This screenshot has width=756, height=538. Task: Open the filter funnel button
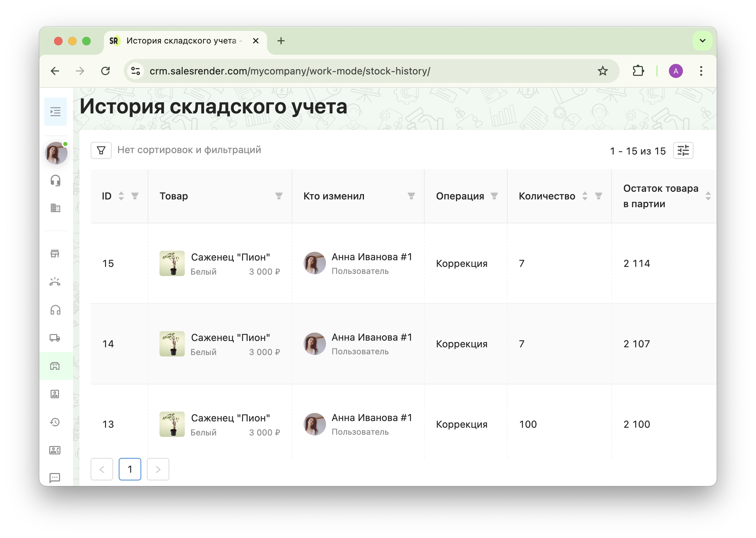point(101,150)
